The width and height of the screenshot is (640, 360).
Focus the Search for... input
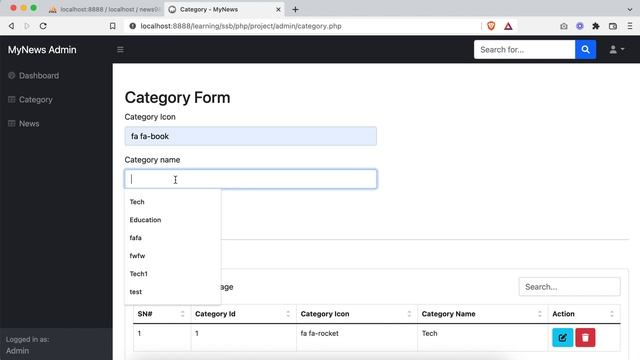(x=524, y=49)
